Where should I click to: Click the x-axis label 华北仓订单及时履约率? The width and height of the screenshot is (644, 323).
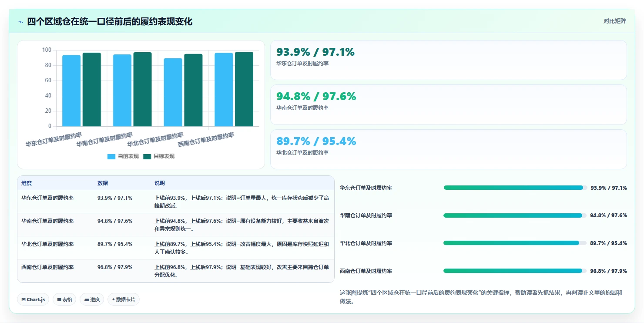point(155,139)
